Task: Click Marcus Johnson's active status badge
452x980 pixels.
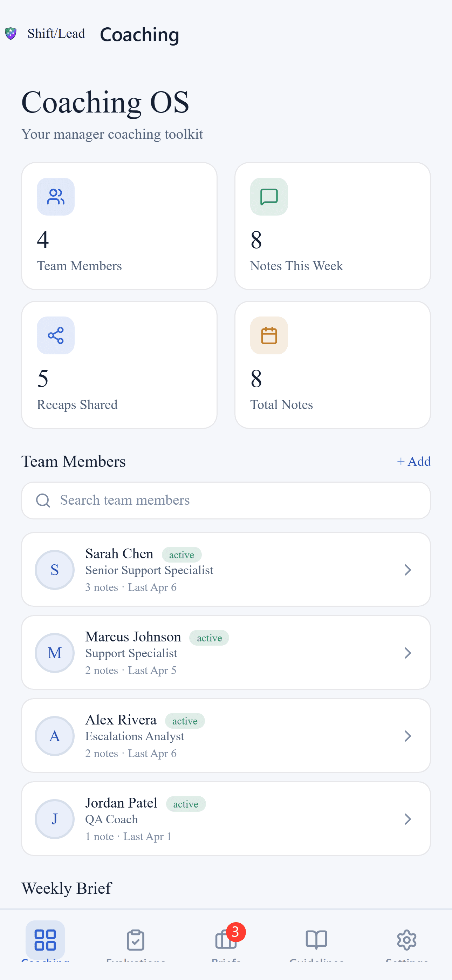Action: [209, 638]
